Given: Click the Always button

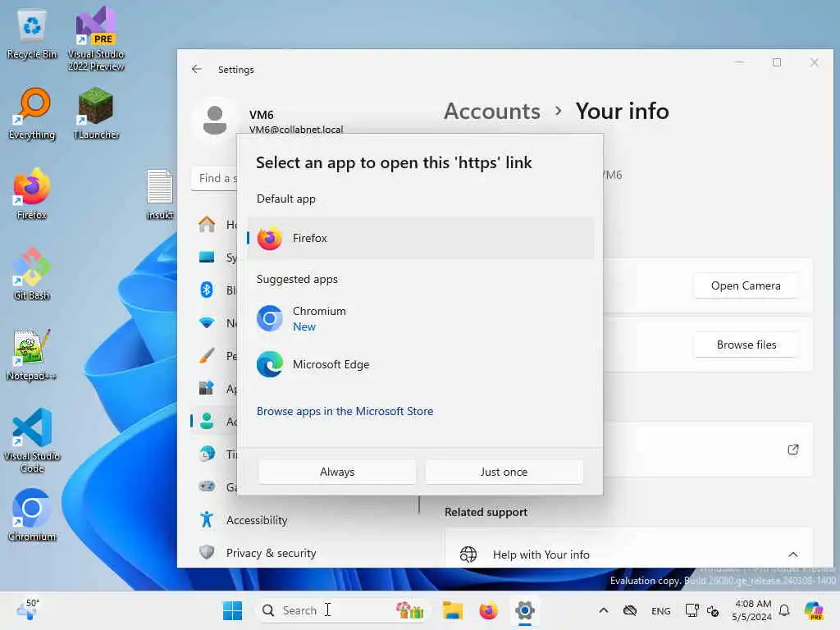Looking at the screenshot, I should point(337,472).
